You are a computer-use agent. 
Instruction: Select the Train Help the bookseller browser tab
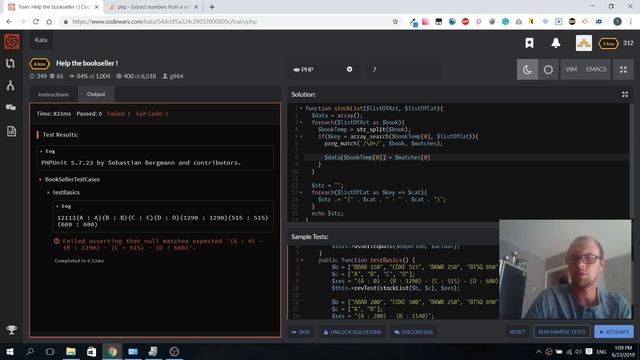(53, 7)
